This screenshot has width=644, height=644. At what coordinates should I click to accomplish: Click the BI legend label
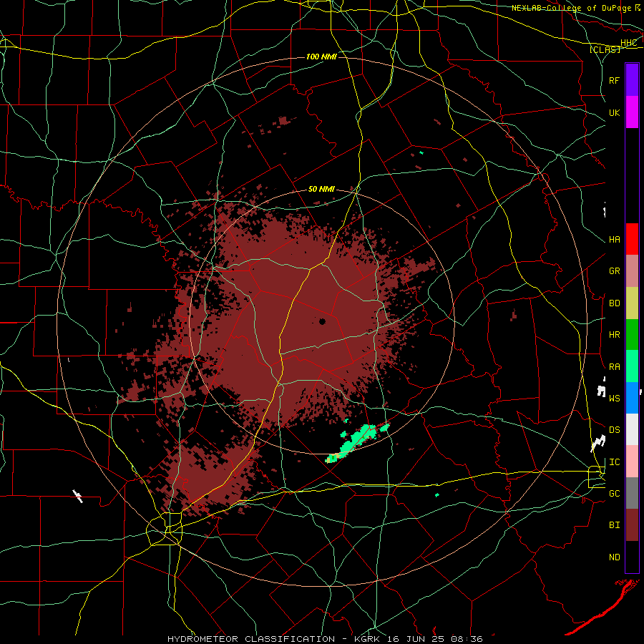[614, 525]
